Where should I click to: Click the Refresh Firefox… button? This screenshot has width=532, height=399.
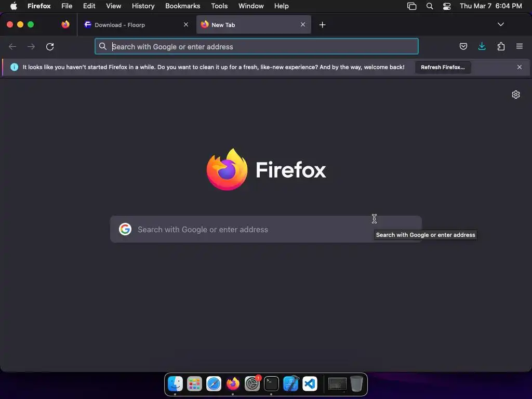pyautogui.click(x=443, y=67)
